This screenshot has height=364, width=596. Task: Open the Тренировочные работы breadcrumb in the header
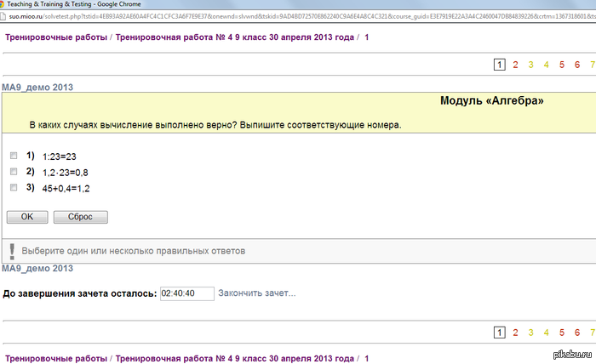56,37
